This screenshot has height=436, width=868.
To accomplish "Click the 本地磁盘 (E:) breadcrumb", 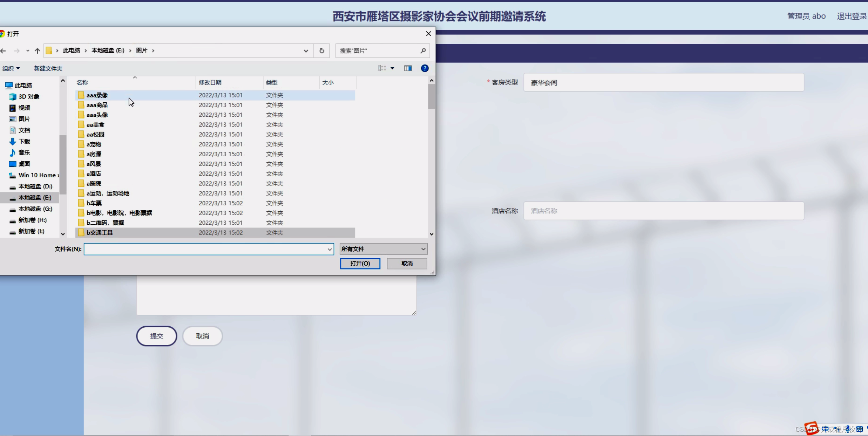I will point(108,50).
